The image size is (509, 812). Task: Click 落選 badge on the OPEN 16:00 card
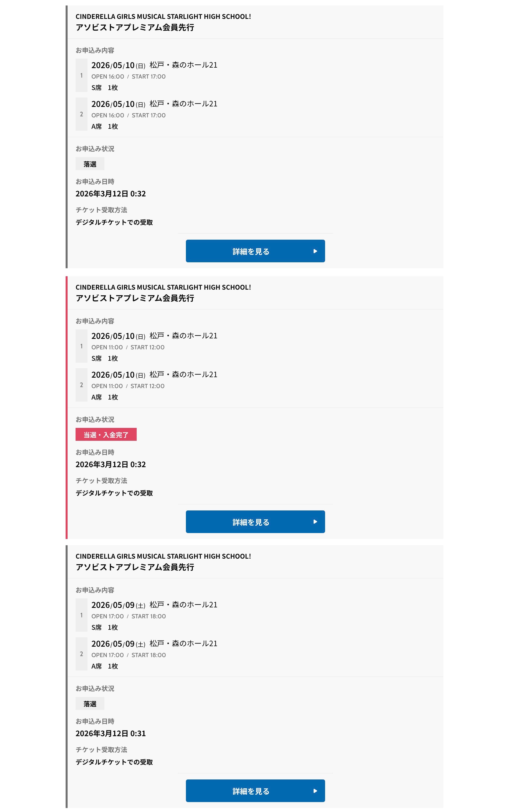tap(89, 164)
